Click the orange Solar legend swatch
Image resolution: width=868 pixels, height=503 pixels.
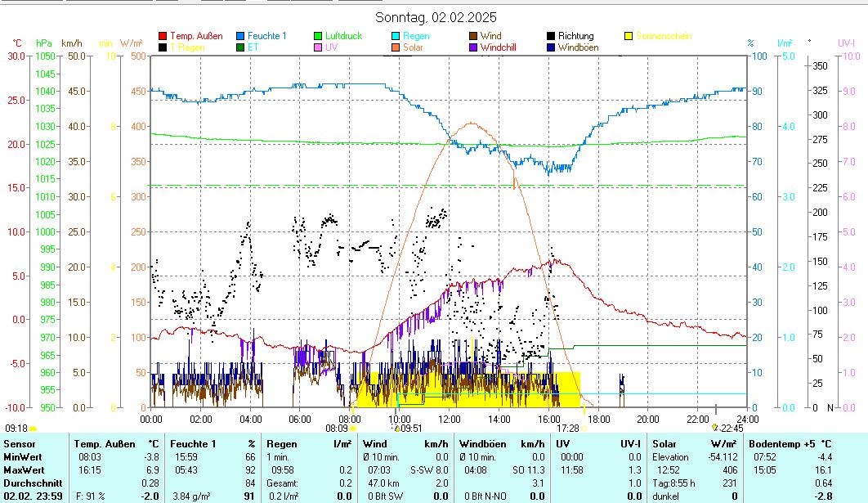[396, 47]
